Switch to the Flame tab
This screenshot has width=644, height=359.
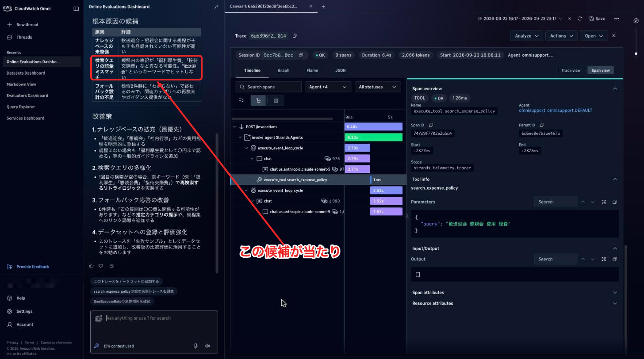tap(312, 70)
